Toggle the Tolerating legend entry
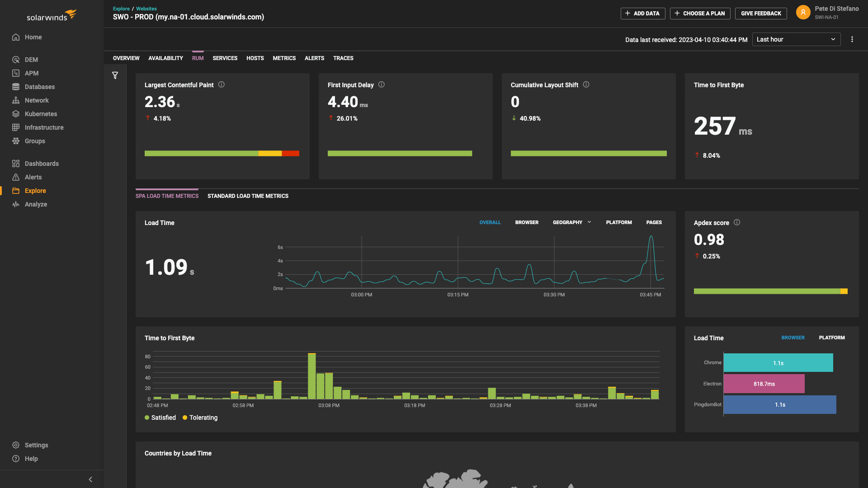Image resolution: width=868 pixels, height=488 pixels. 200,418
